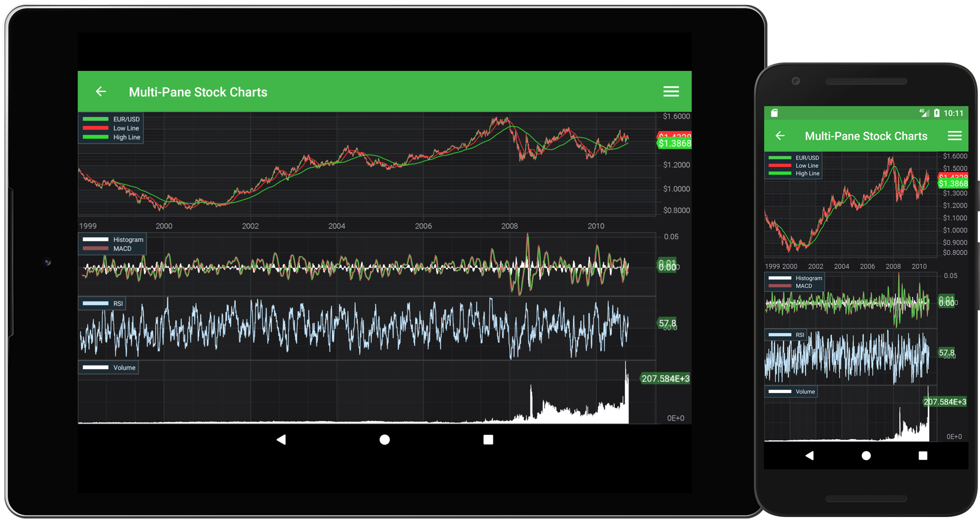Expand the MACD legend panel
The height and width of the screenshot is (519, 980).
click(x=122, y=248)
